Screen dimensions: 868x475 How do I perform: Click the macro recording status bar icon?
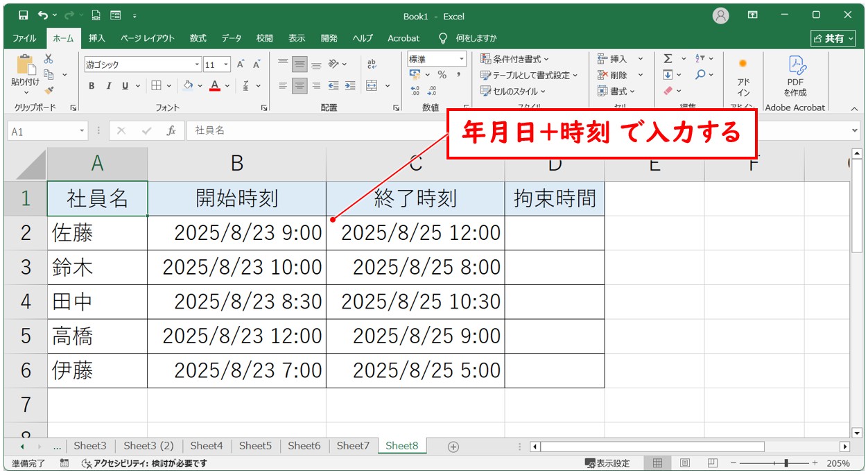pos(64,463)
